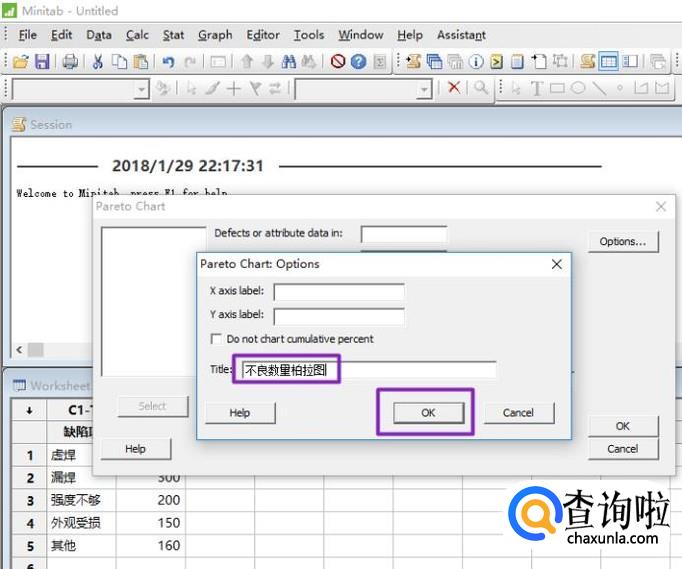Image resolution: width=682 pixels, height=569 pixels.
Task: Undo the last action with the blue arrow
Action: (x=168, y=62)
